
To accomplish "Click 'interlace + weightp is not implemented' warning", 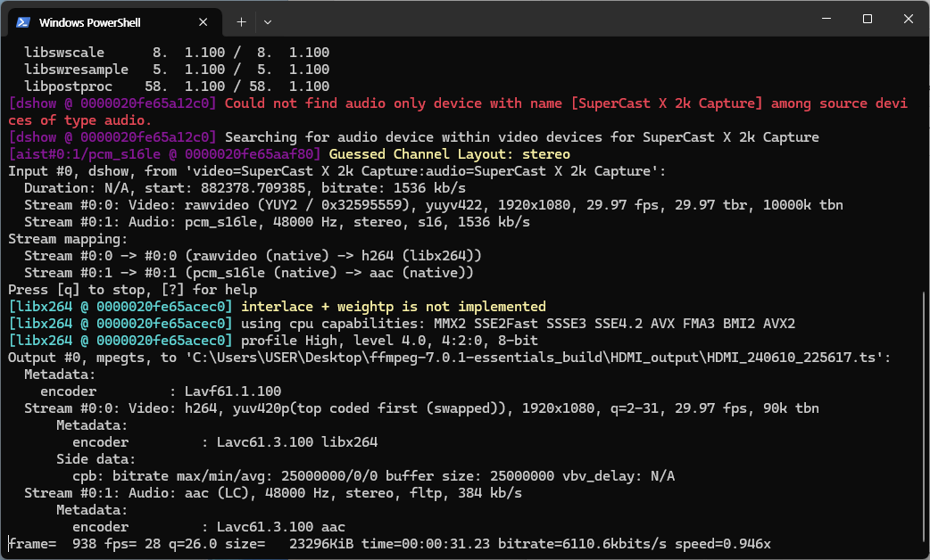I will tap(394, 307).
